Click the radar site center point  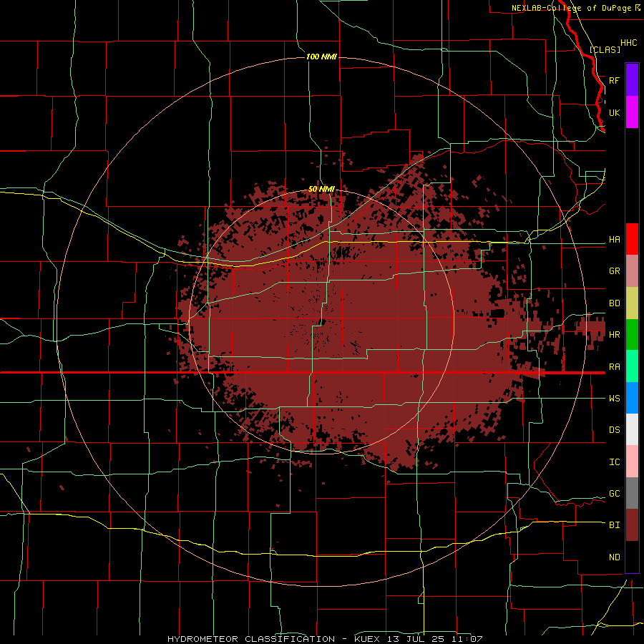(x=322, y=321)
